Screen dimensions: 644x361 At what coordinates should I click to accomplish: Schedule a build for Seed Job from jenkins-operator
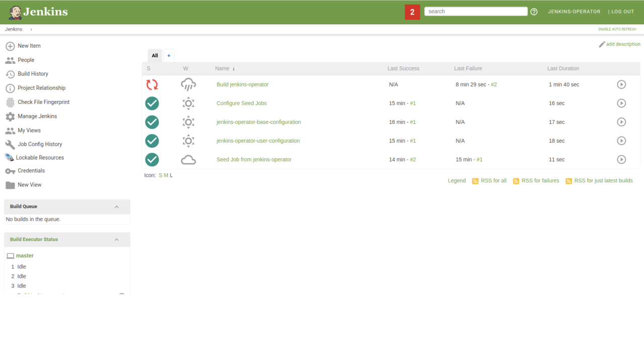pos(621,160)
